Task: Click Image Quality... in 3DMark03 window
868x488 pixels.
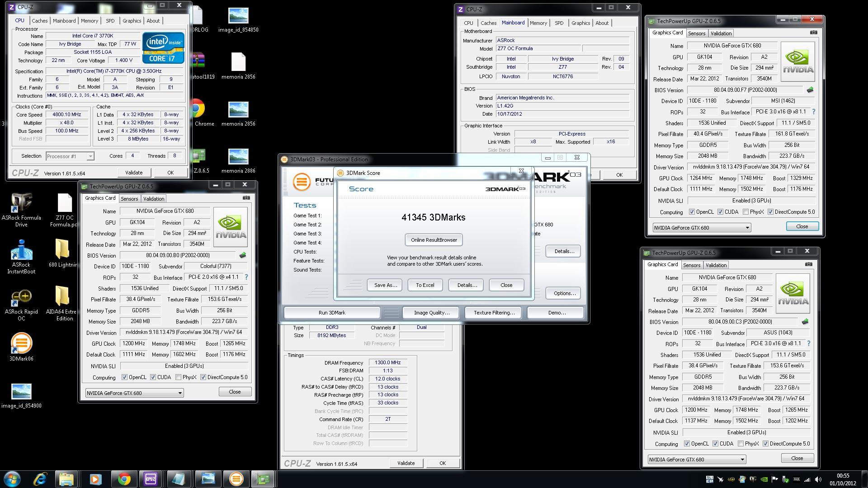Action: [431, 313]
